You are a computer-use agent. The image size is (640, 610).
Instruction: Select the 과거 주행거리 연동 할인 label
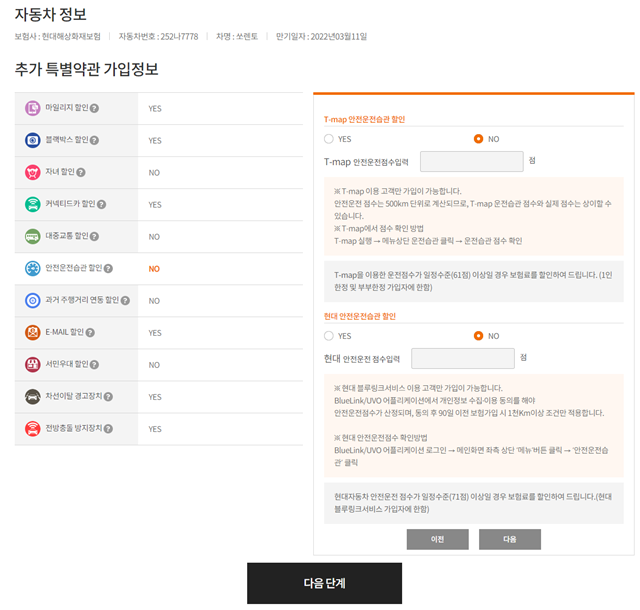[x=82, y=300]
